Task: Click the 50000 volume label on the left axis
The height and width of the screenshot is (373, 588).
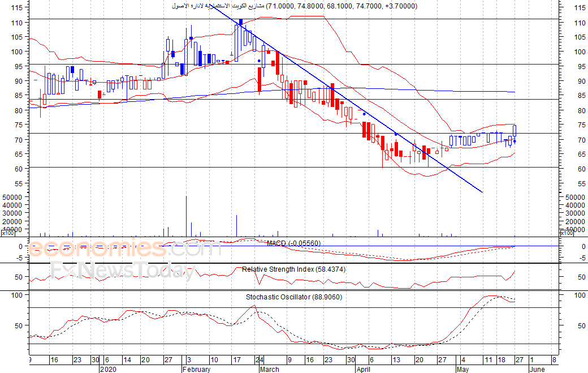Action: click(12, 197)
